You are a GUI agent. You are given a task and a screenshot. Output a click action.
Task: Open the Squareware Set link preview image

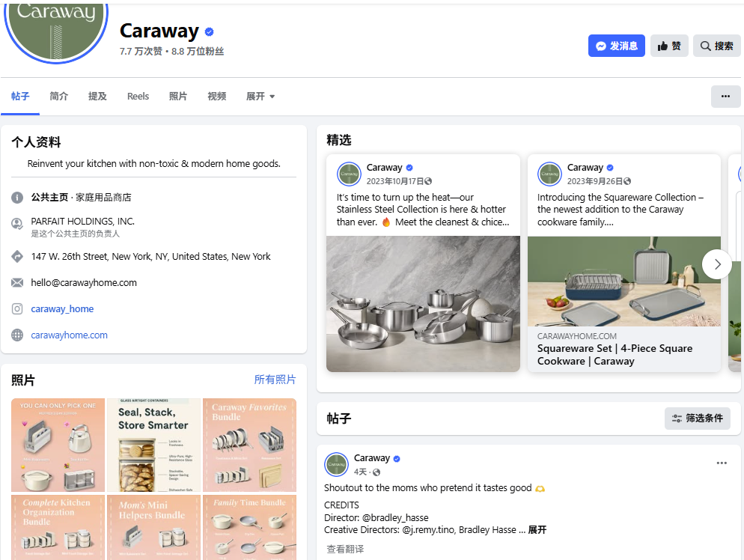tap(624, 281)
